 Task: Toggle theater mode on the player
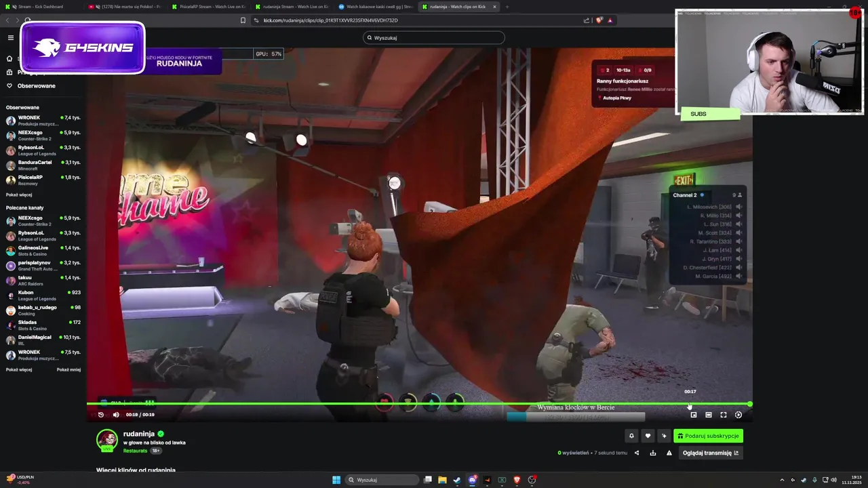(709, 415)
